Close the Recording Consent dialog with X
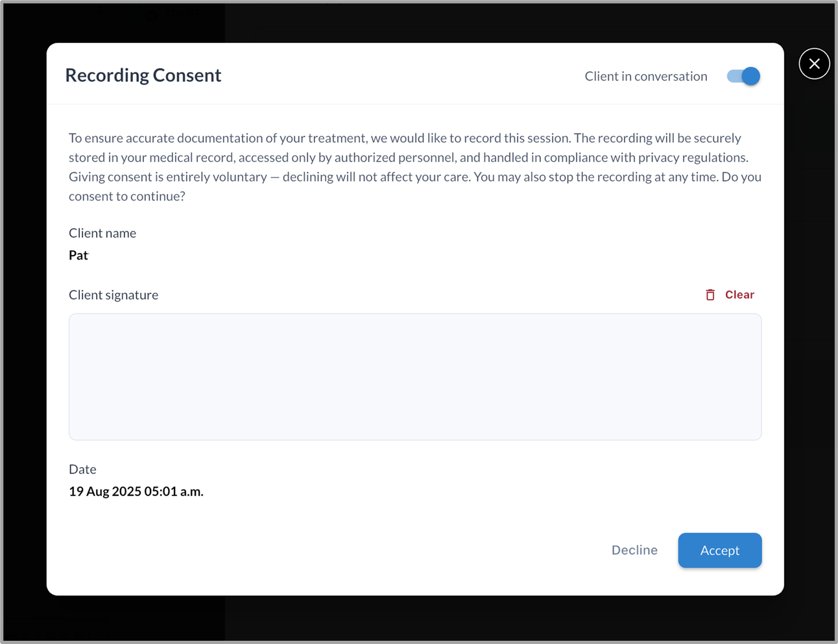Image resolution: width=838 pixels, height=644 pixels. pyautogui.click(x=814, y=64)
